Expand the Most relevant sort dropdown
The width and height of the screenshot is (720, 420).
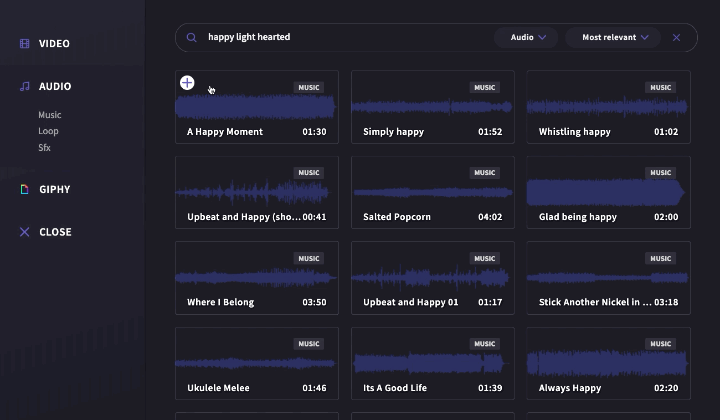click(x=614, y=38)
